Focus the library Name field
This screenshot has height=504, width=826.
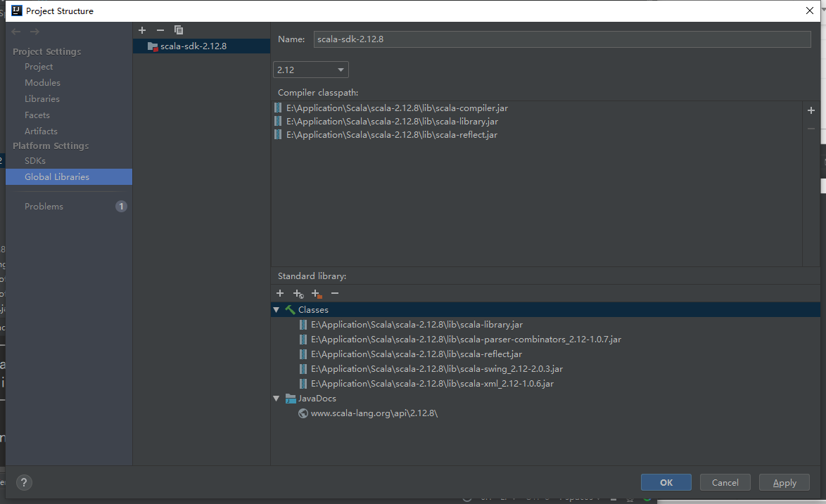pos(562,39)
